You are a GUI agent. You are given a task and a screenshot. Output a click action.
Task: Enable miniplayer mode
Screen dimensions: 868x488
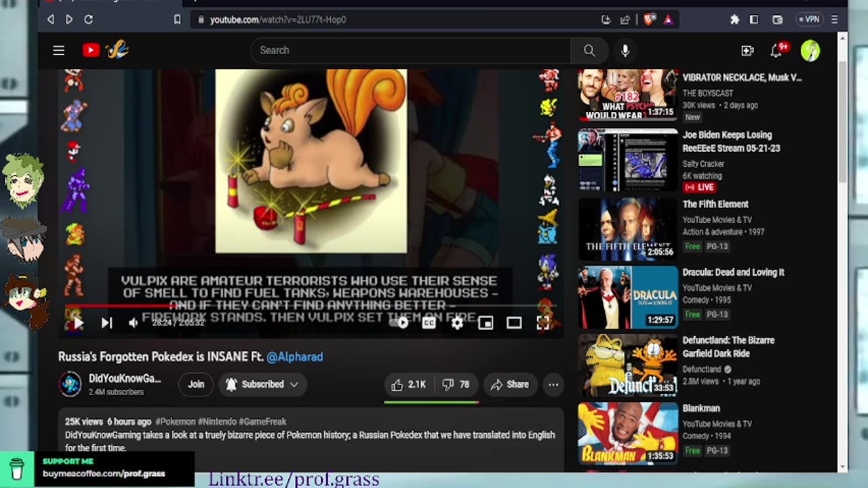click(486, 323)
